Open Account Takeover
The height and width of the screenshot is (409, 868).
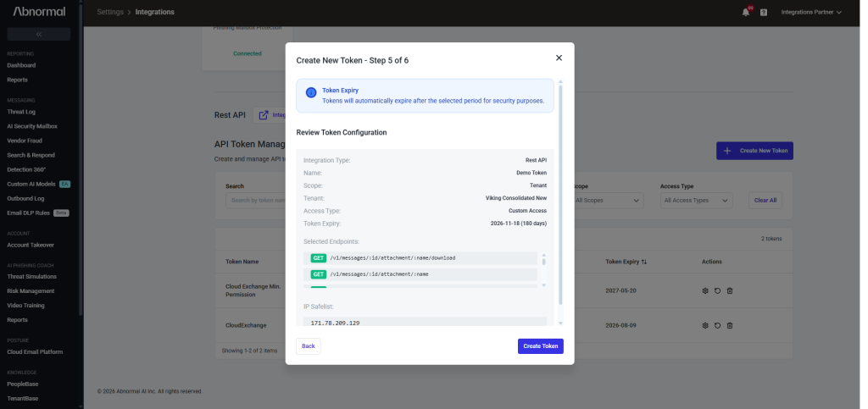click(x=31, y=245)
